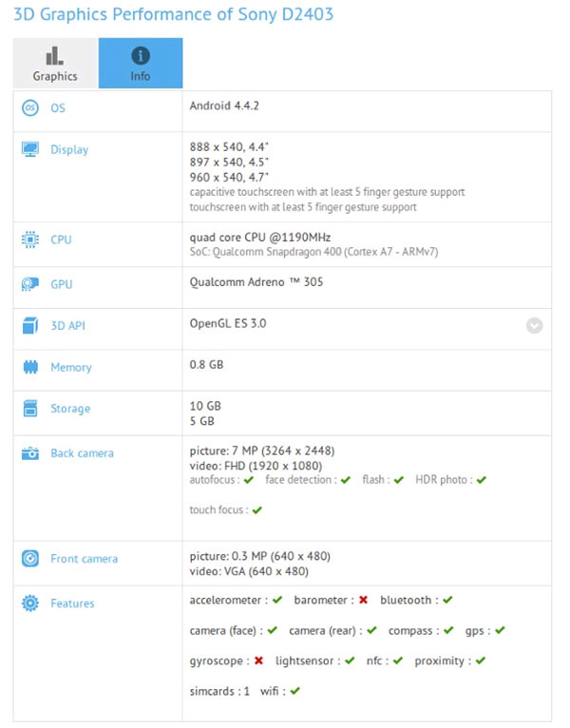Click the Features label text
Viewport: 570px width, 728px height.
[72, 603]
